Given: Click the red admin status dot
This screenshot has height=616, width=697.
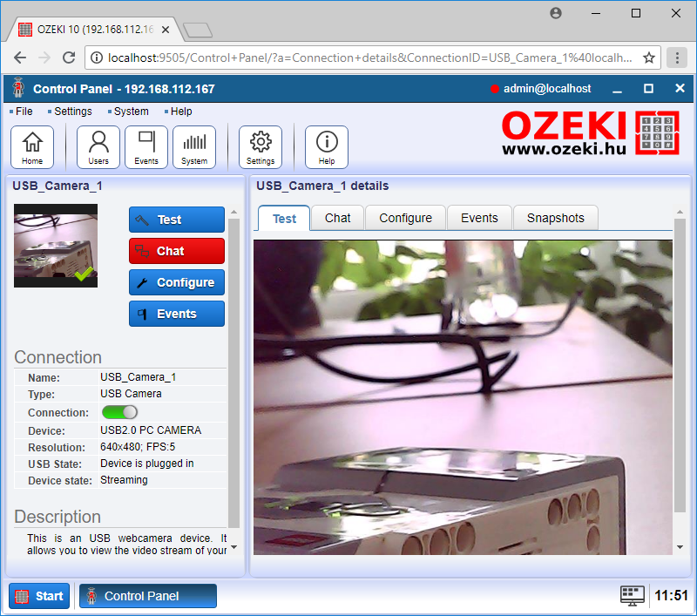Looking at the screenshot, I should click(x=494, y=89).
